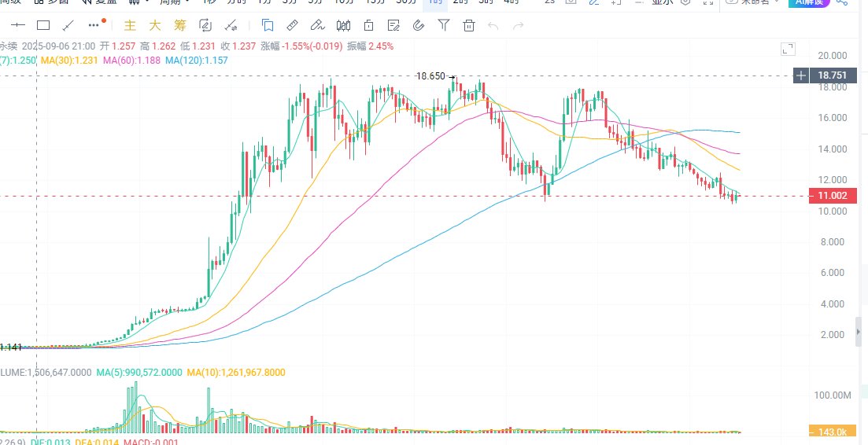Click the AI解读 button

coord(809,2)
